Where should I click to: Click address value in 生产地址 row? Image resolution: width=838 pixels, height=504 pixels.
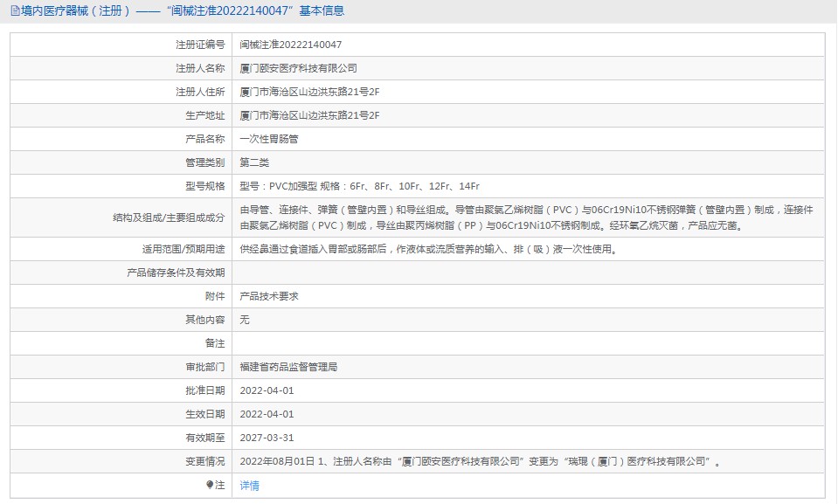coord(309,115)
